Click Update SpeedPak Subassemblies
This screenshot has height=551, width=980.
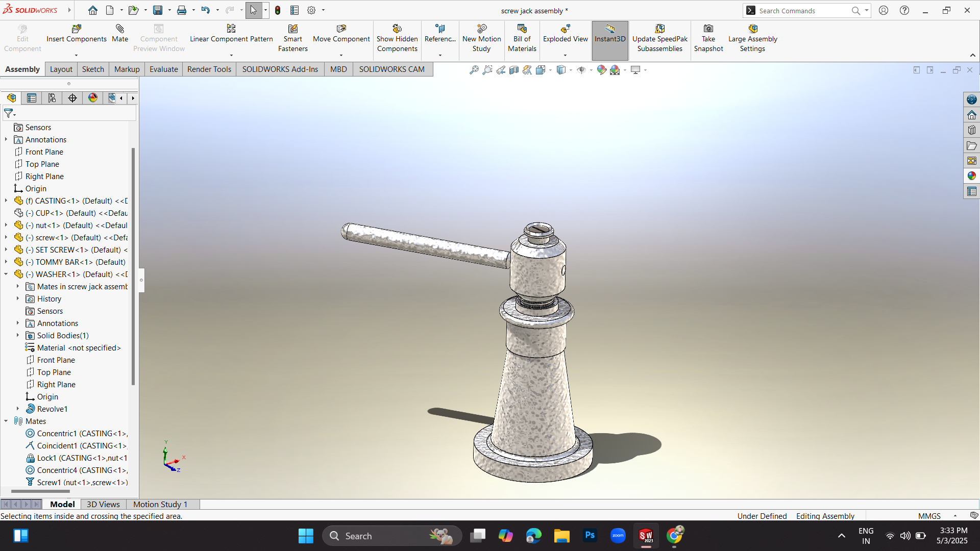coord(659,38)
